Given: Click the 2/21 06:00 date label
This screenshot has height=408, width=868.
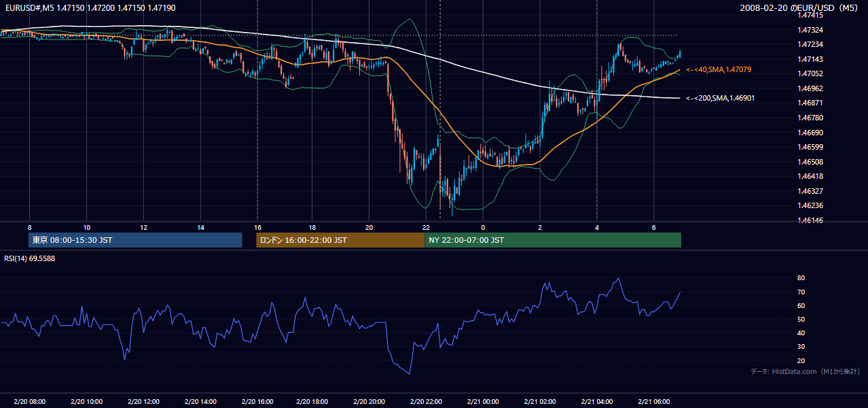Looking at the screenshot, I should point(654,401).
